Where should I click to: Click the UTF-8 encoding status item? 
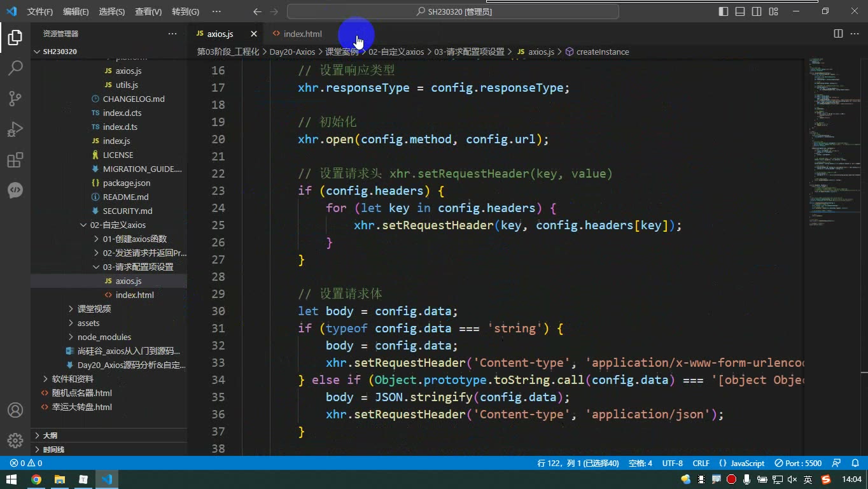(x=673, y=464)
